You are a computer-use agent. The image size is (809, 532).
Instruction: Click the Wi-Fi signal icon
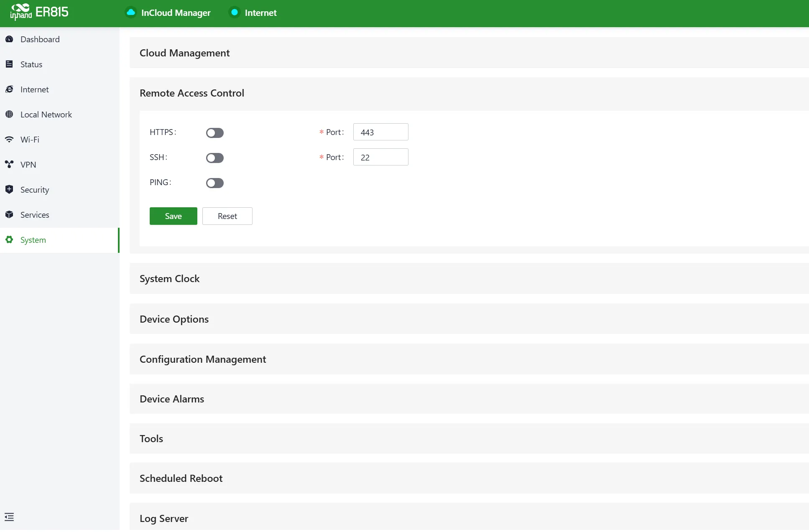(x=9, y=140)
